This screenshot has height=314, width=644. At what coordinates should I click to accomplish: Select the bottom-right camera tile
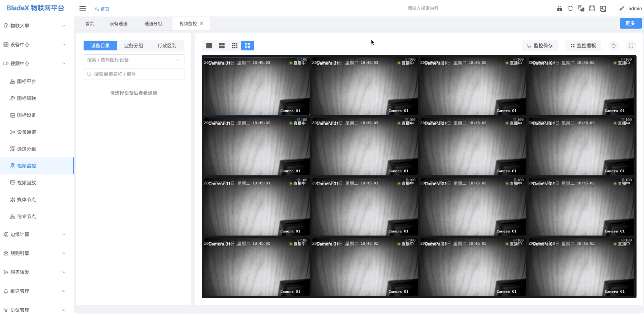[581, 267]
